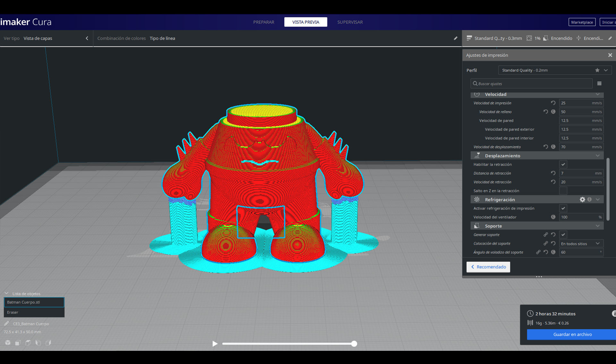Click the star icon in the profile selector
This screenshot has width=616, height=364.
pos(597,70)
